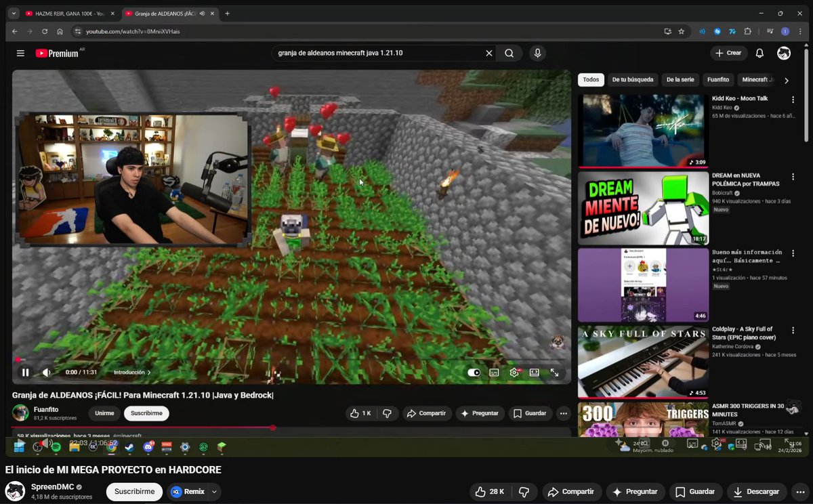Viewport: 813px width, 504px height.
Task: Open the YouTube account avatar menu
Action: tap(784, 53)
